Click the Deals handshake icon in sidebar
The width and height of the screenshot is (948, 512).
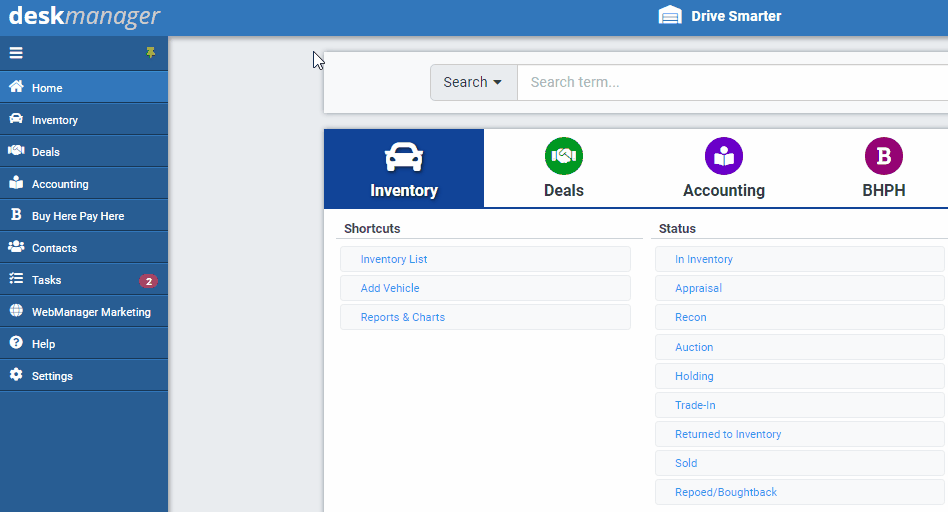[16, 151]
